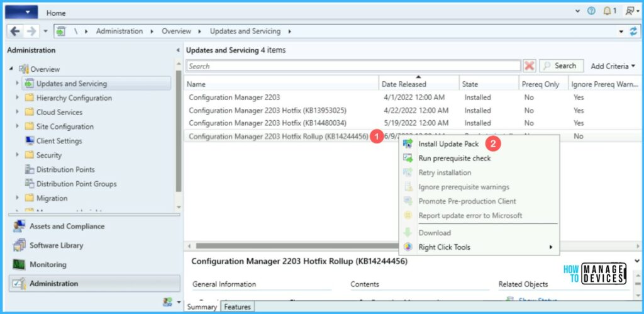Open Client Settings node
The width and height of the screenshot is (644, 314).
pyautogui.click(x=59, y=141)
